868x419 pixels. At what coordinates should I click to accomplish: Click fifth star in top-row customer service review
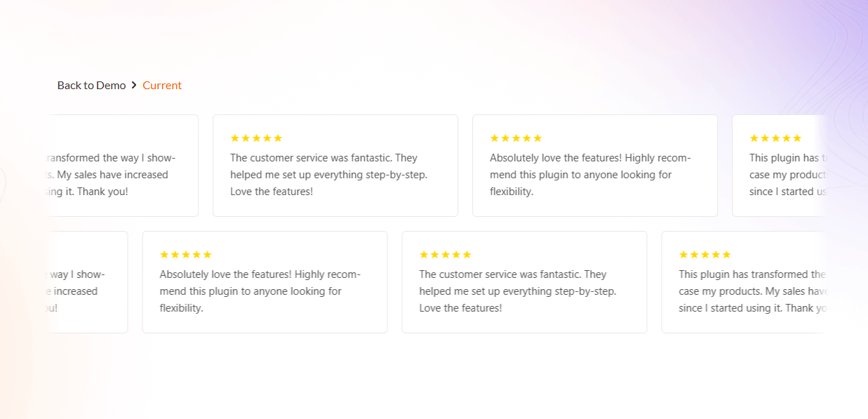click(x=278, y=138)
